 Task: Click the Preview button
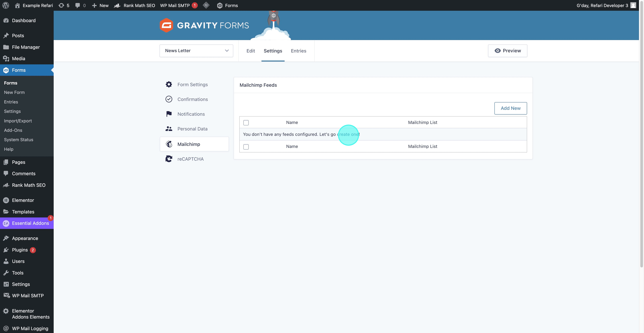click(x=507, y=51)
